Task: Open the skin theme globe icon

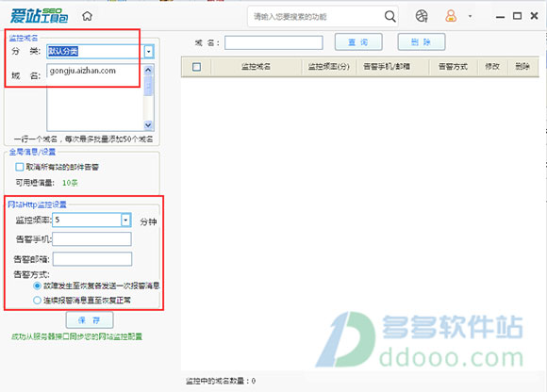Action: pos(422,16)
